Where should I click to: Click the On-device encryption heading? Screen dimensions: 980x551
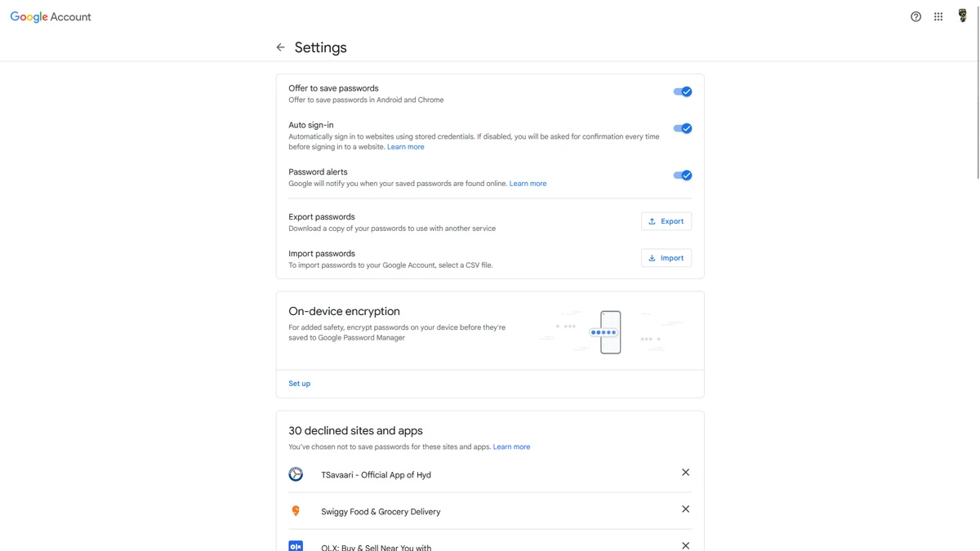pos(344,311)
